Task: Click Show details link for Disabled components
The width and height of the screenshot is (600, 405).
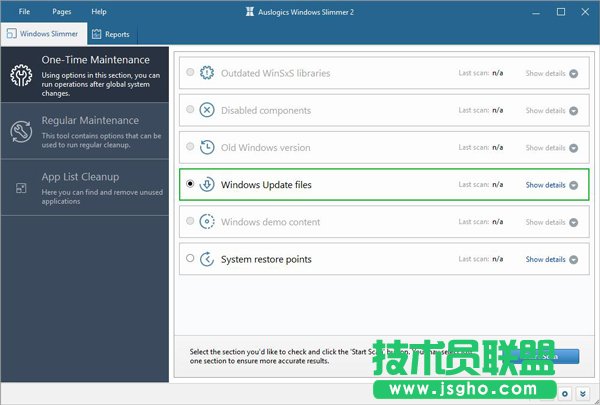Action: click(545, 110)
